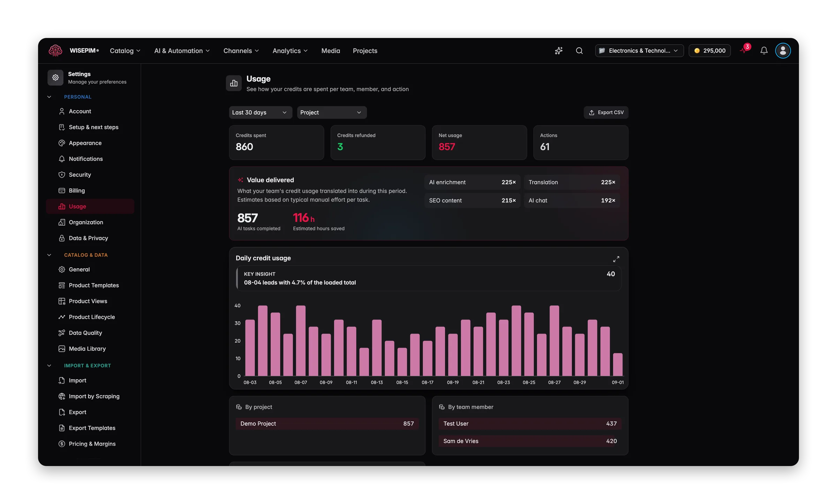Open the Last 30 days period dropdown
837x504 pixels.
click(x=260, y=112)
